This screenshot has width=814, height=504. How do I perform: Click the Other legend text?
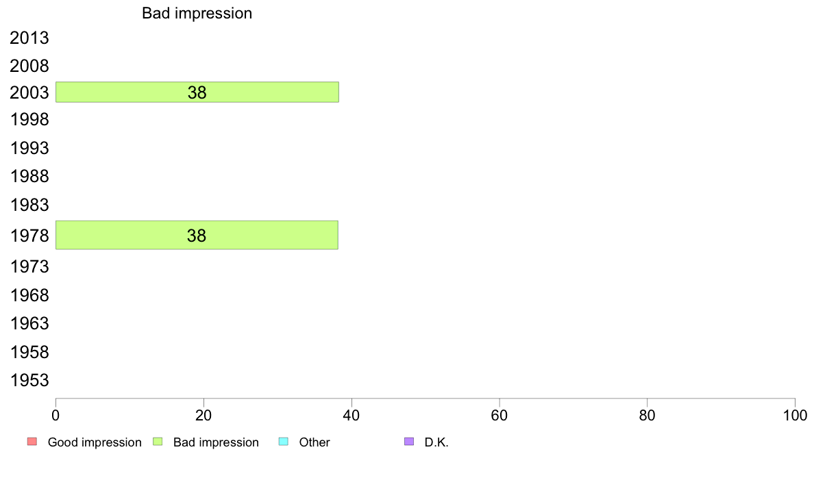(314, 442)
